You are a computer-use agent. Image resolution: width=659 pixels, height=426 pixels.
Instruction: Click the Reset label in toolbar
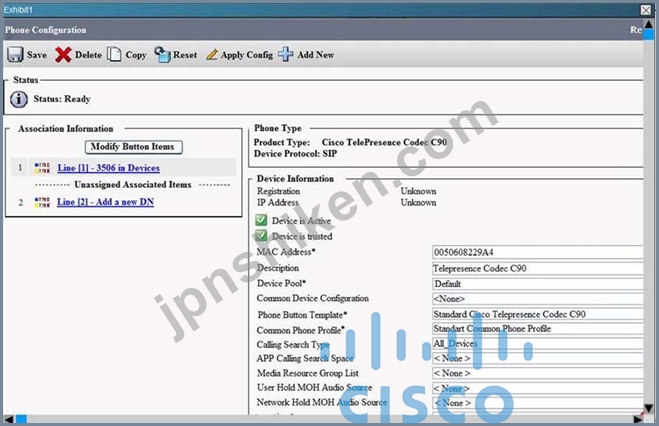tap(185, 55)
